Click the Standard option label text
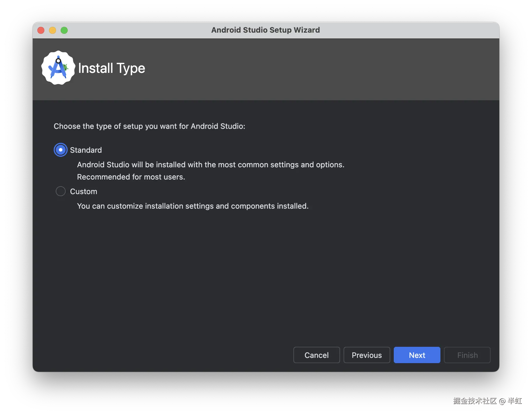This screenshot has height=415, width=532. 86,150
